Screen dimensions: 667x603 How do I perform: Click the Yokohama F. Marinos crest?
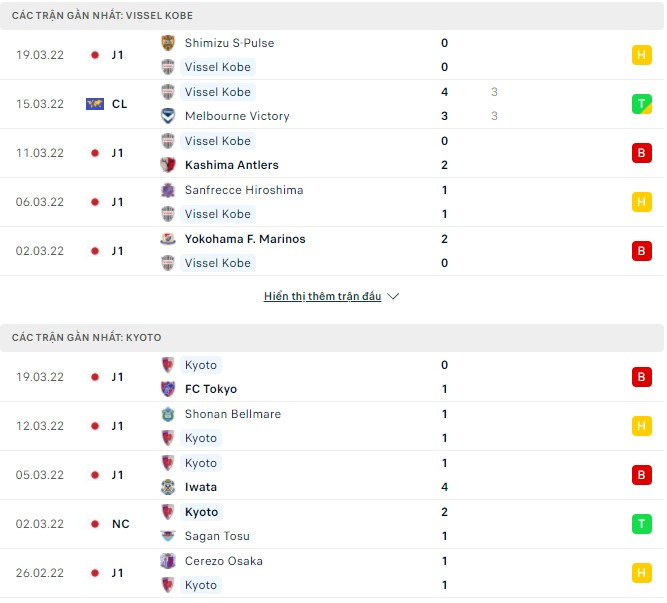(168, 239)
